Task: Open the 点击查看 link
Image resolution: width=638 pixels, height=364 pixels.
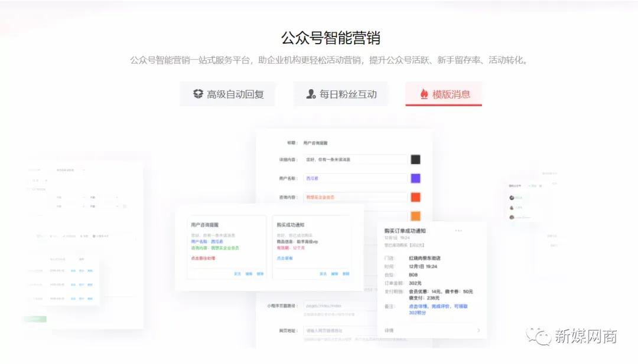Action: point(284,258)
